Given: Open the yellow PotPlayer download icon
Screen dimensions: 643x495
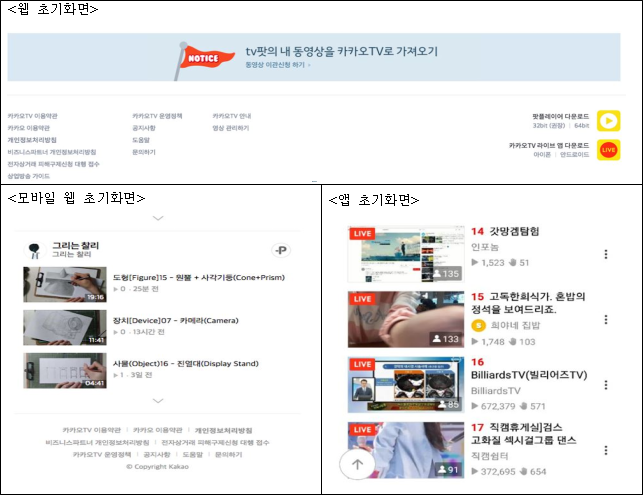Looking at the screenshot, I should point(608,121).
